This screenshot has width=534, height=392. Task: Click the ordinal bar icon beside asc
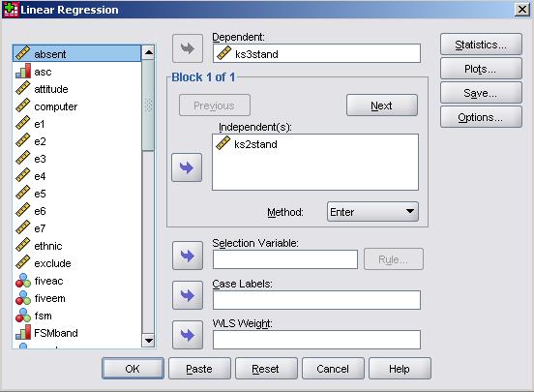tap(23, 71)
